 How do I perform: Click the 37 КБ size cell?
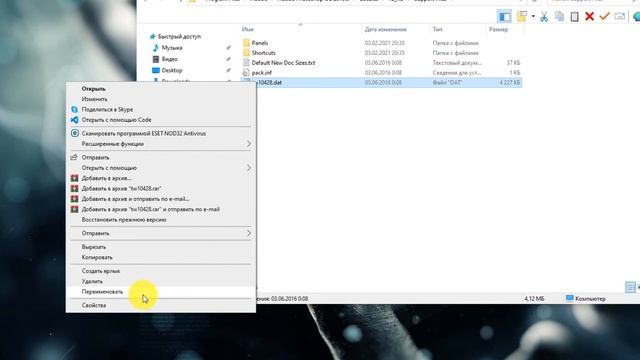513,62
